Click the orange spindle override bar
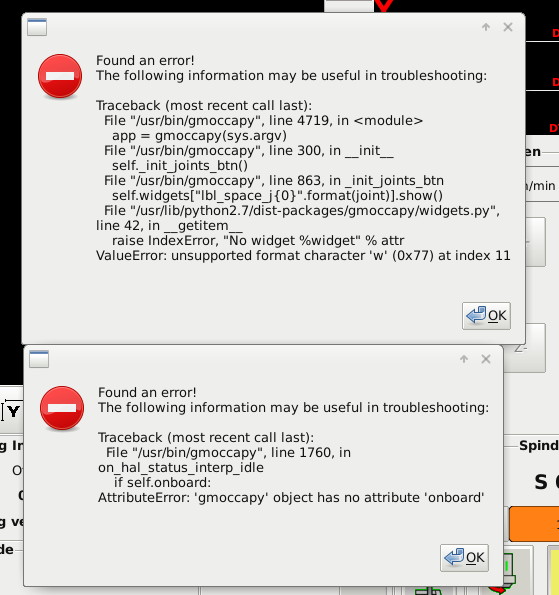The height and width of the screenshot is (595, 559). [x=534, y=524]
